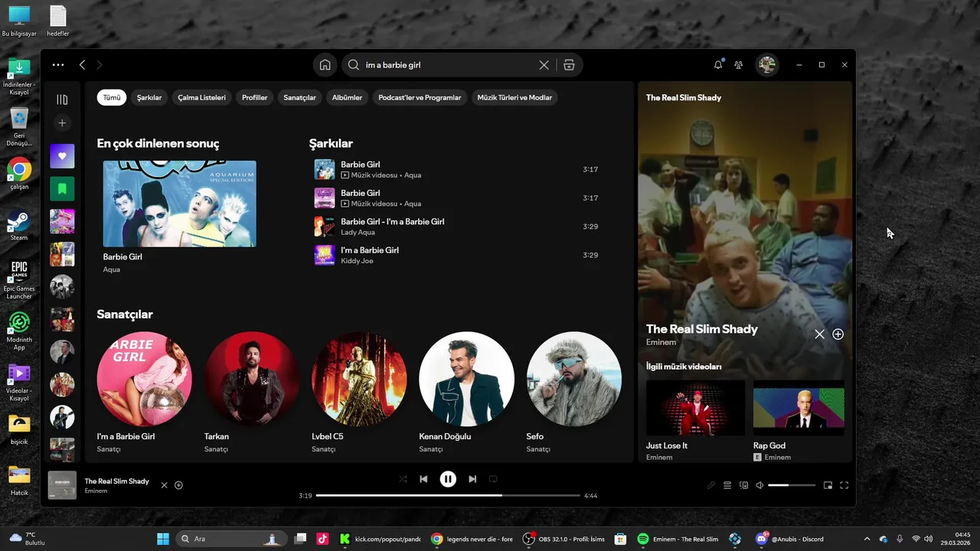Open the Tarkan artist card
Viewport: 980px width, 551px height.
click(x=252, y=393)
